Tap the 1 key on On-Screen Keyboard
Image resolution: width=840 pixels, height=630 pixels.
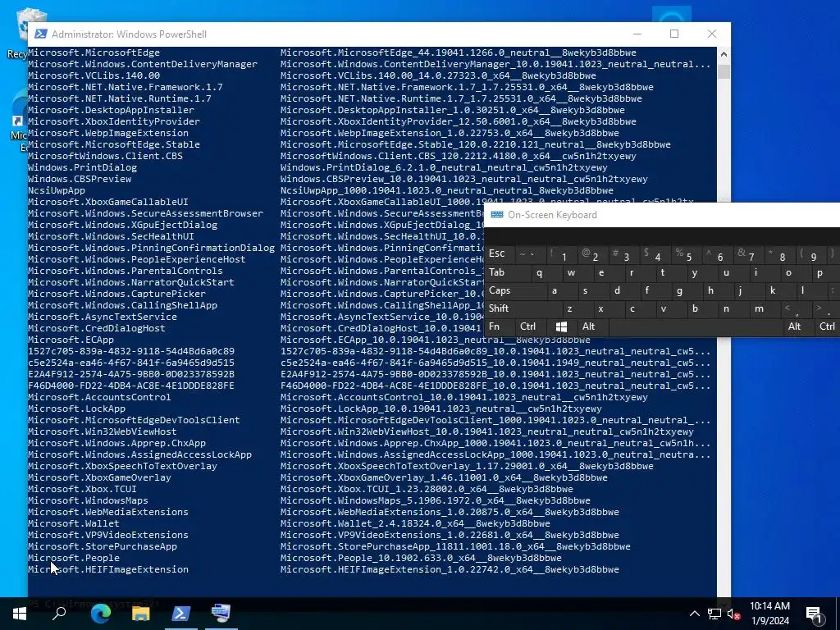click(561, 254)
